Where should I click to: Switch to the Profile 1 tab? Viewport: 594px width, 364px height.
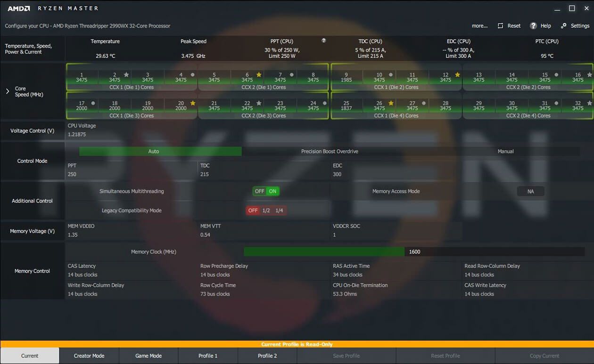click(x=208, y=356)
